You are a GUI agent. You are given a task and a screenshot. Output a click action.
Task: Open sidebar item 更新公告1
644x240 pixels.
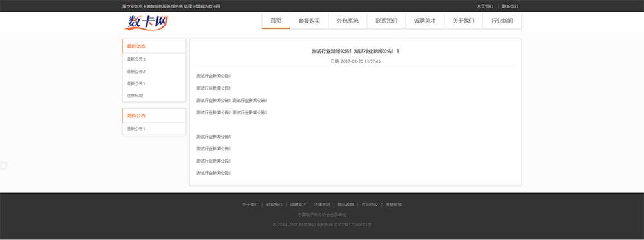coord(136,129)
